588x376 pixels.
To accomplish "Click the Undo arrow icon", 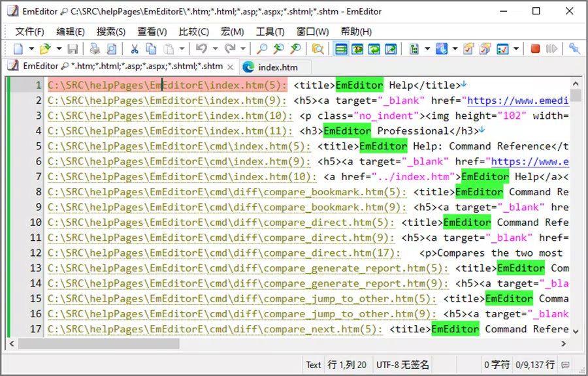I will [x=201, y=49].
